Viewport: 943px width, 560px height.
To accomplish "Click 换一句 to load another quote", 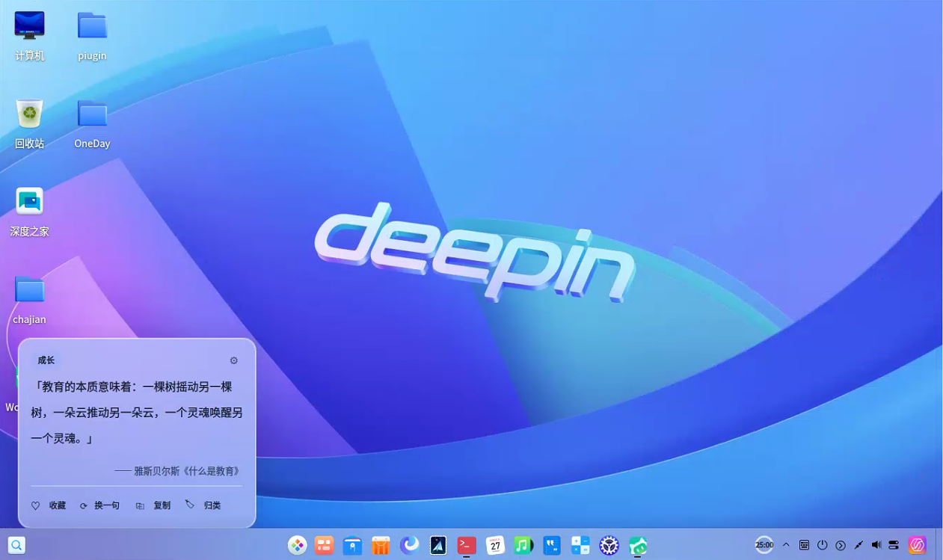I will tap(100, 505).
